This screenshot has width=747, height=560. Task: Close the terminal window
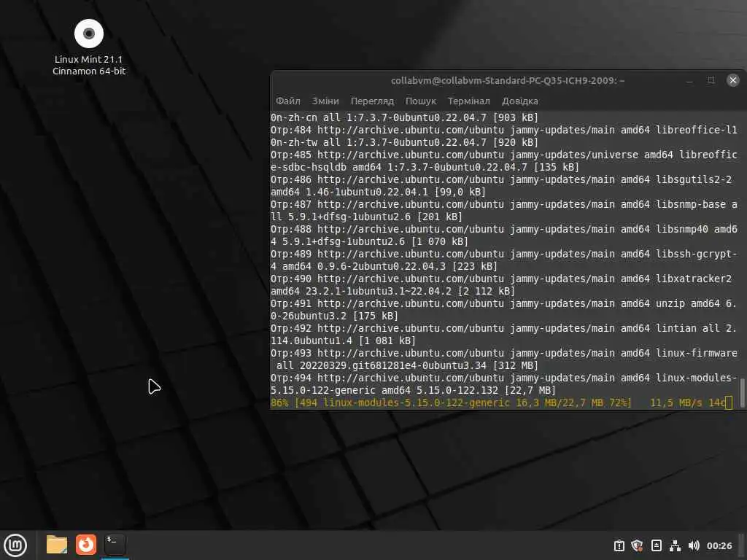click(732, 80)
